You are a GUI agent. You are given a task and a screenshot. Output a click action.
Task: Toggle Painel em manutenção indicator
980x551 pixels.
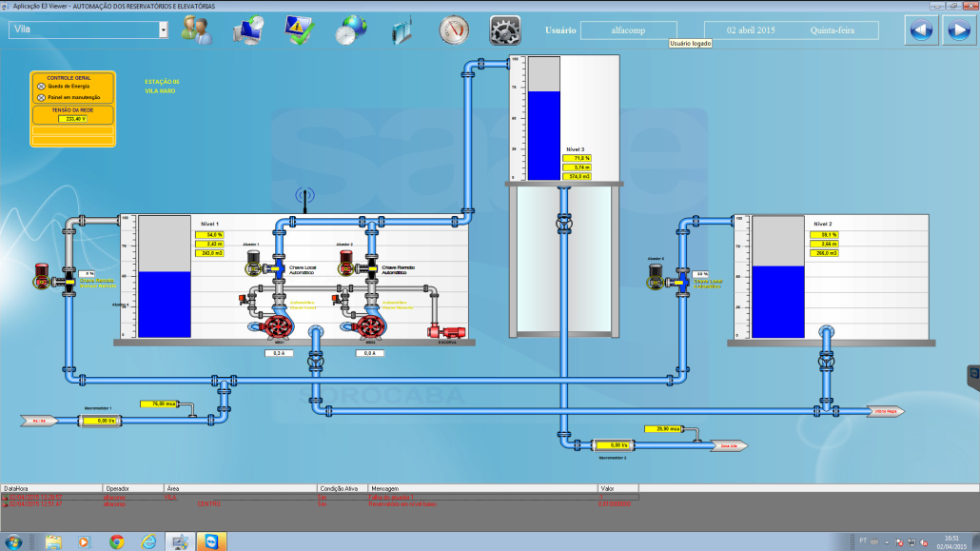point(41,97)
